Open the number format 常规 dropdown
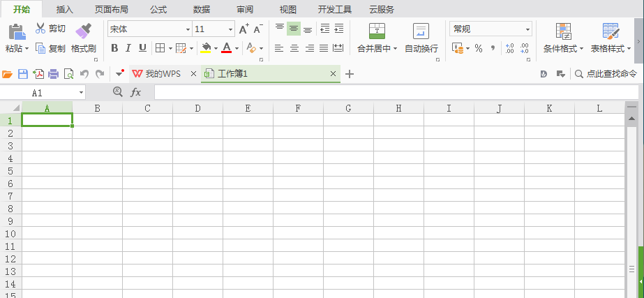 click(527, 29)
